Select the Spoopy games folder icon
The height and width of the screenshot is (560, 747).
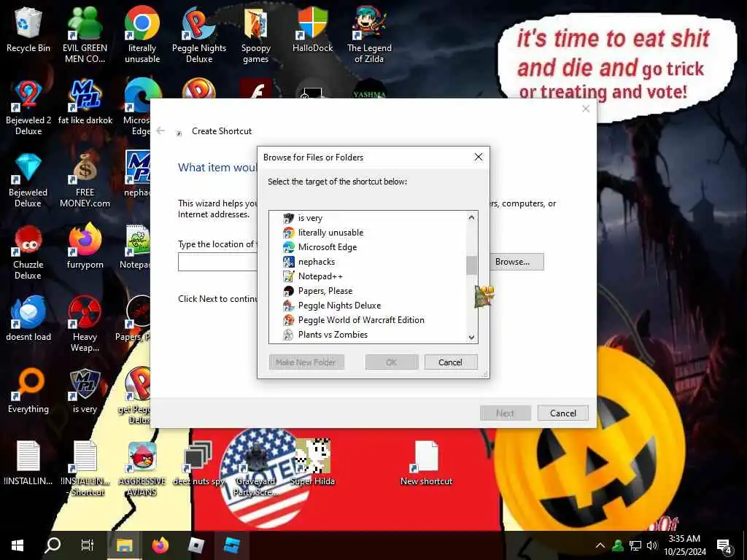point(256,35)
